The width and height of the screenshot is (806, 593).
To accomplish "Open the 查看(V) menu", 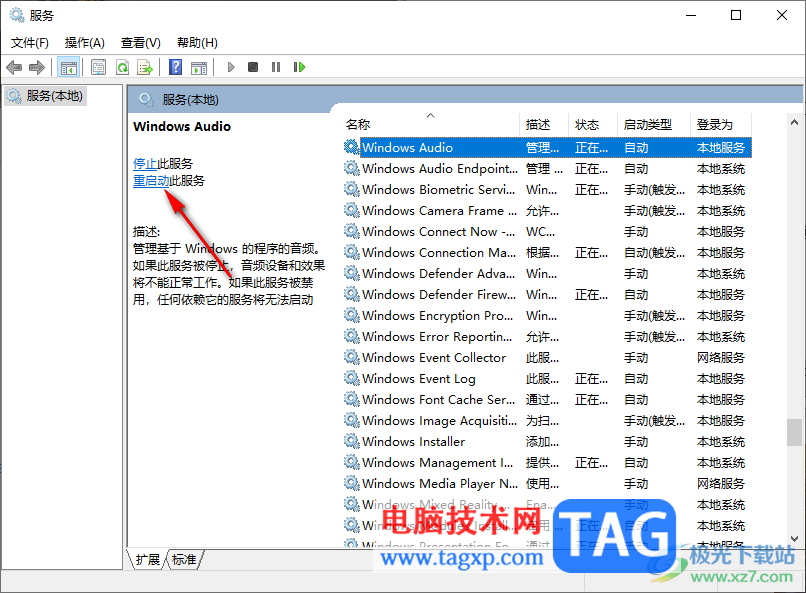I will click(x=140, y=43).
